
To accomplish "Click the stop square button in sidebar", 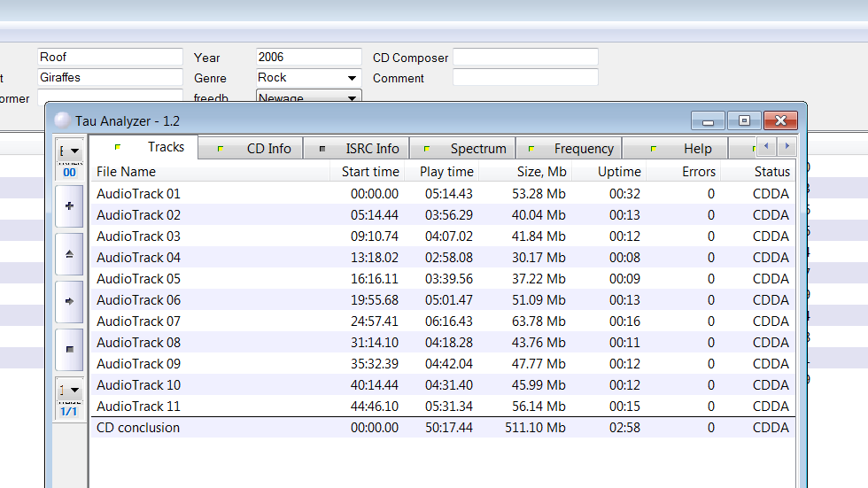I will click(x=69, y=349).
